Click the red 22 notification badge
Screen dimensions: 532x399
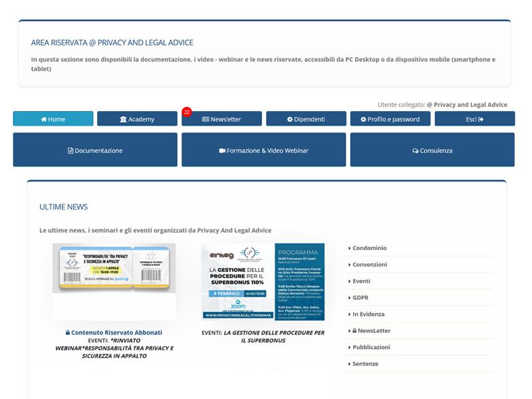tap(187, 112)
